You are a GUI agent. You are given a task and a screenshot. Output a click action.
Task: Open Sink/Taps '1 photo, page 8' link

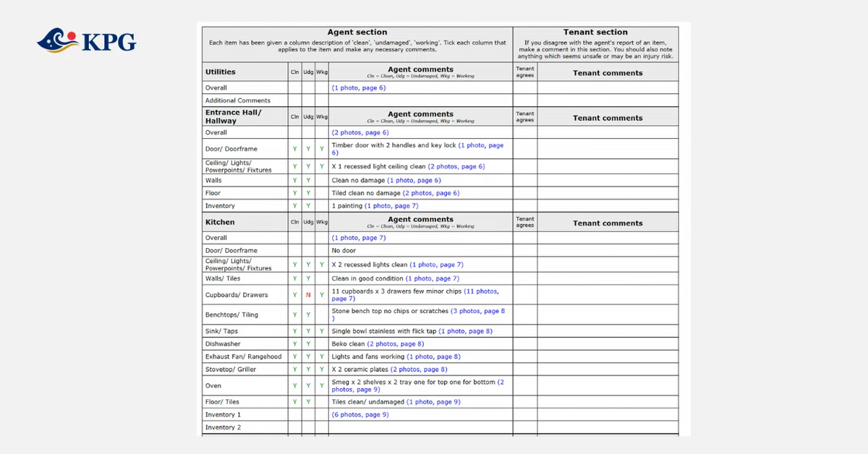[465, 331]
